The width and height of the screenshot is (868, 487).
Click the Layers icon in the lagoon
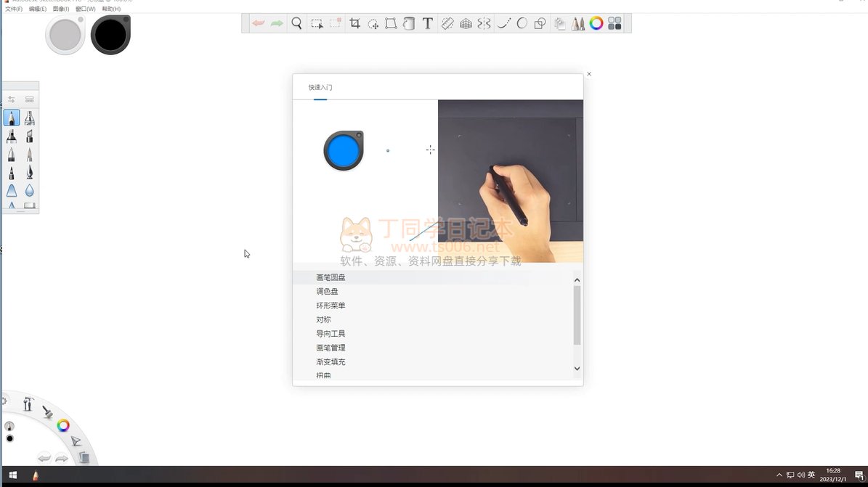(x=84, y=457)
